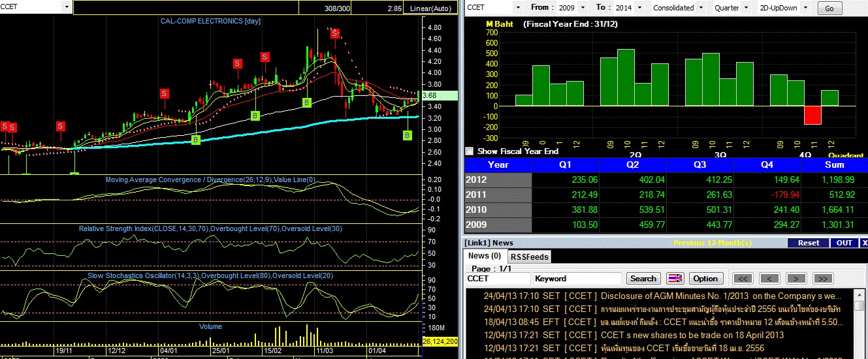Click the 539.51 Q2 2010 cell
Viewport: 868px width, 359px height.
(x=633, y=210)
